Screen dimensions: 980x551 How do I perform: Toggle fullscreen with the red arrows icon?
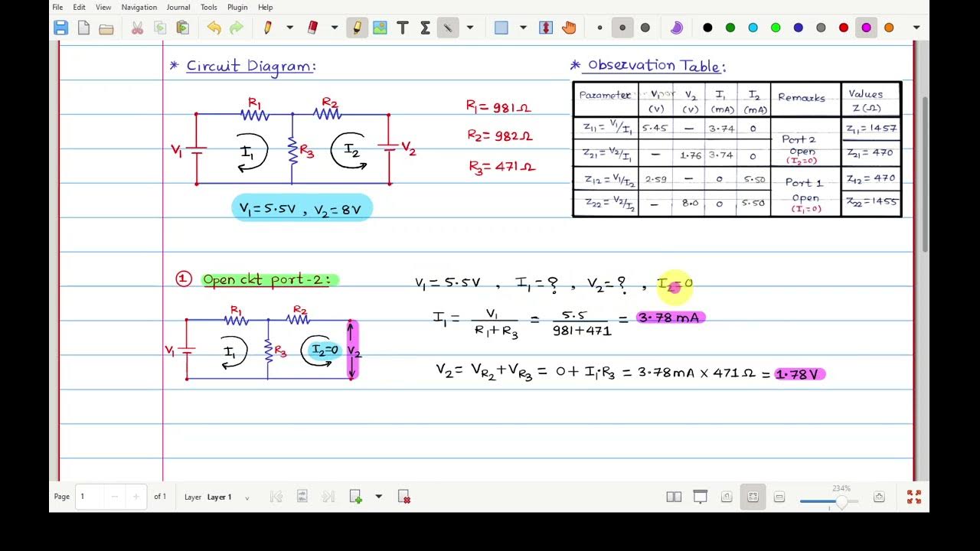913,497
